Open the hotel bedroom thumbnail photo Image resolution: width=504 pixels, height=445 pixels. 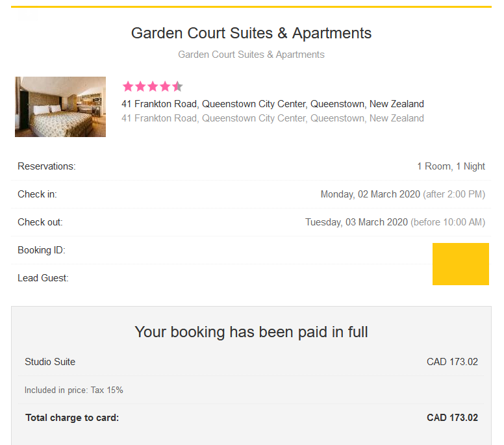coord(60,107)
